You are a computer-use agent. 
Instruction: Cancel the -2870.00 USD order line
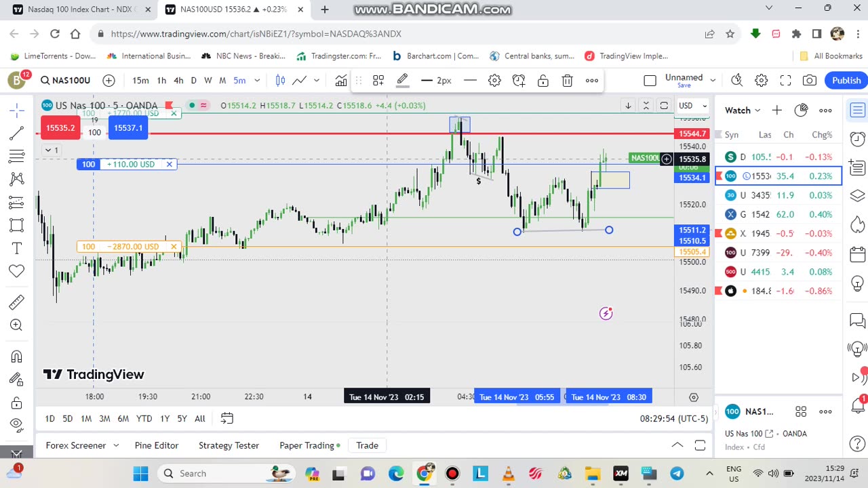[x=174, y=247]
